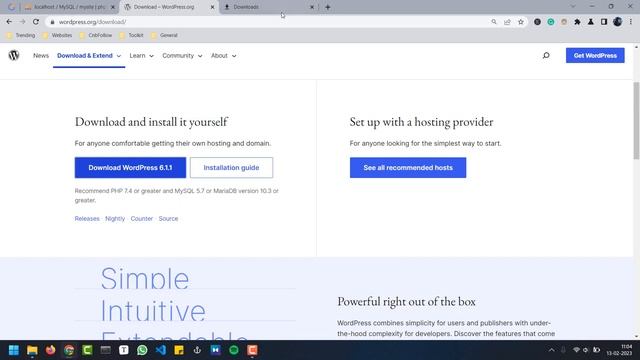Click the browser forward arrow
Viewport: 640px width, 360px height.
(x=22, y=22)
